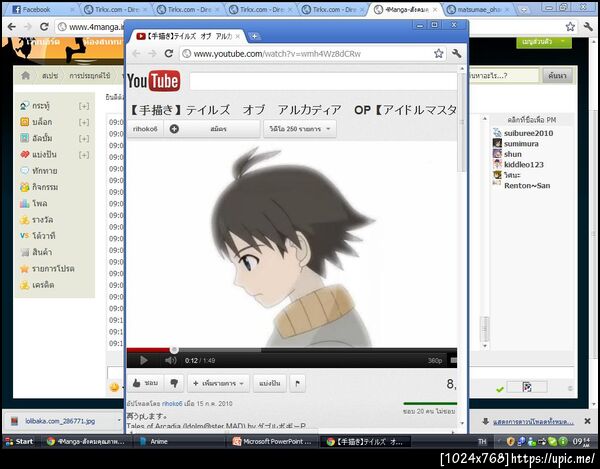This screenshot has height=469, width=600.
Task: Show all downloads link
Action: (x=533, y=422)
